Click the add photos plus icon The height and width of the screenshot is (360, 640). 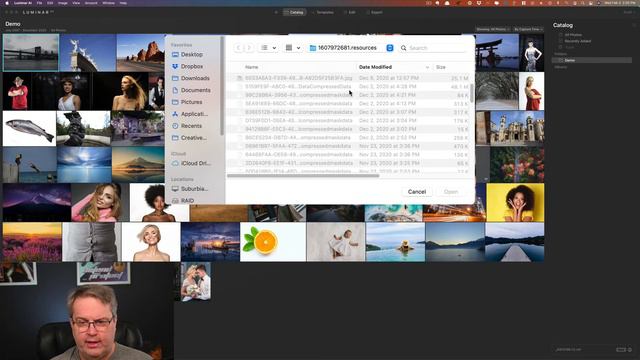pos(276,12)
